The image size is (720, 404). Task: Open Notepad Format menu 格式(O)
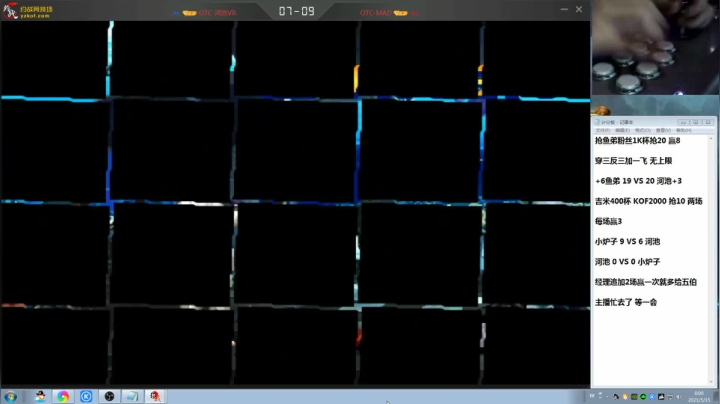(x=642, y=130)
